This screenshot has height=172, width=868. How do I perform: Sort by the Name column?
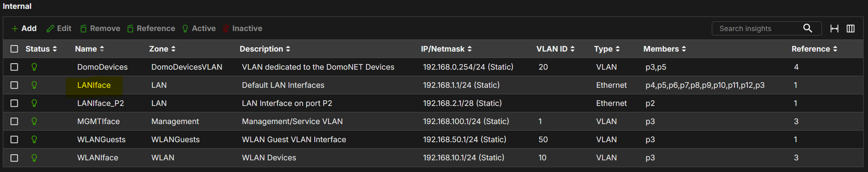(90, 49)
